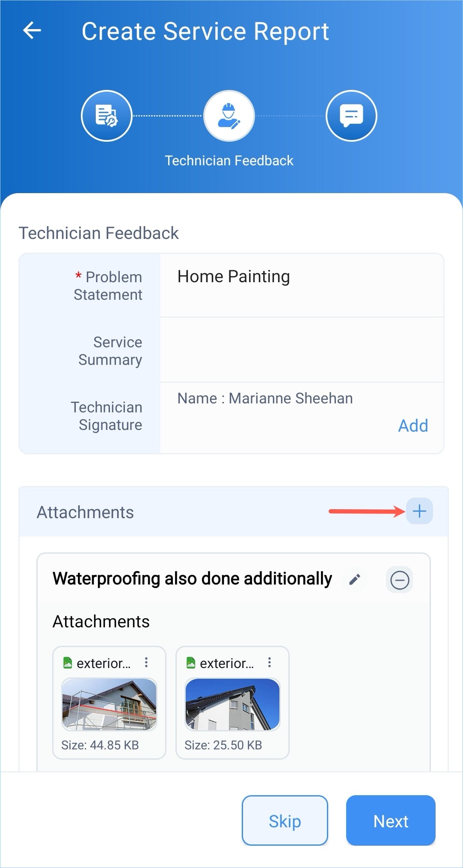
Task: Click the Marianne Sheehan signature name
Action: [x=265, y=398]
